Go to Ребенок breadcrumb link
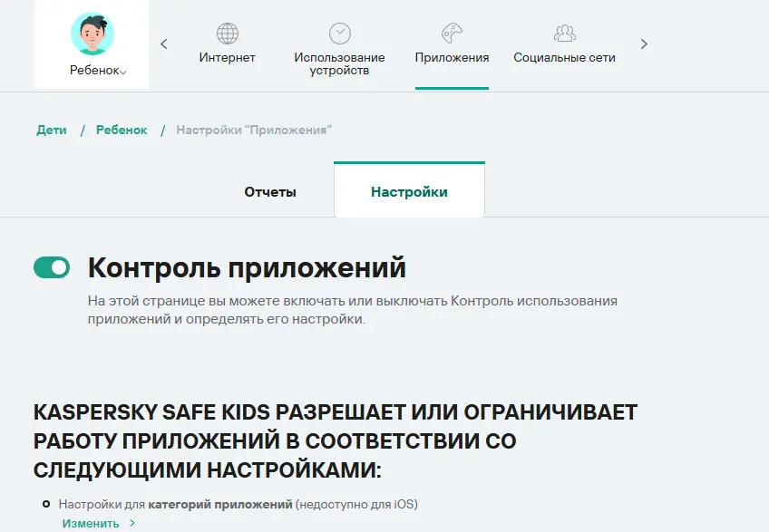769x532 pixels. (x=122, y=130)
